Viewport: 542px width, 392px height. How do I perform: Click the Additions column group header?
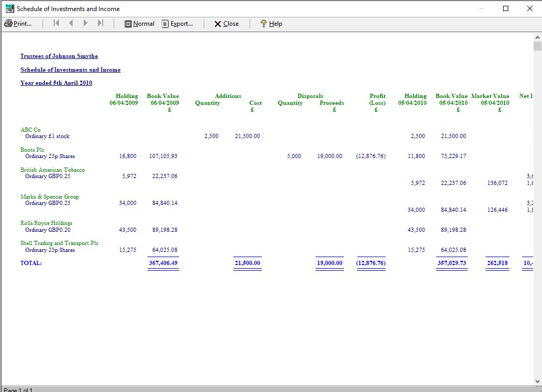228,96
